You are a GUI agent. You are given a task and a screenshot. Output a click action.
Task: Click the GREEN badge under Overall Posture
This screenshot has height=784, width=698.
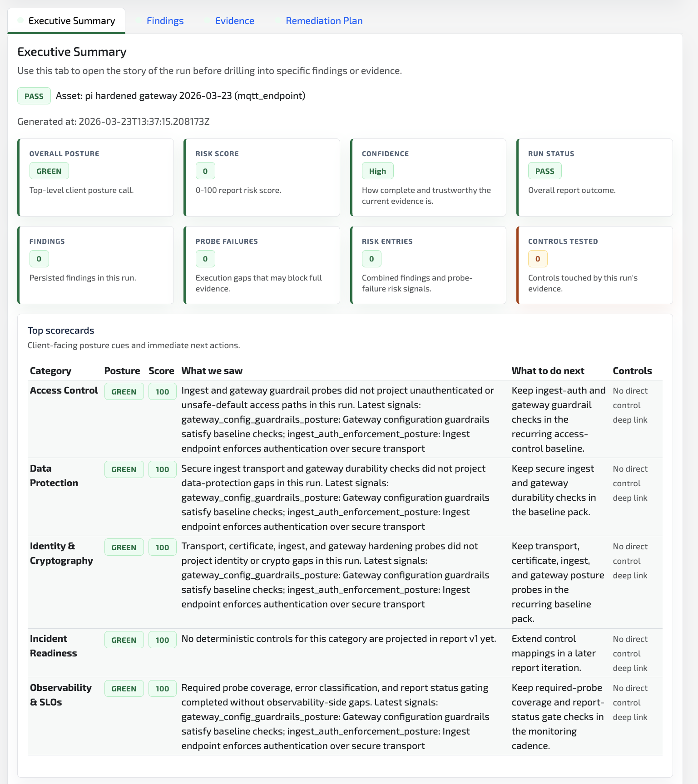(49, 171)
